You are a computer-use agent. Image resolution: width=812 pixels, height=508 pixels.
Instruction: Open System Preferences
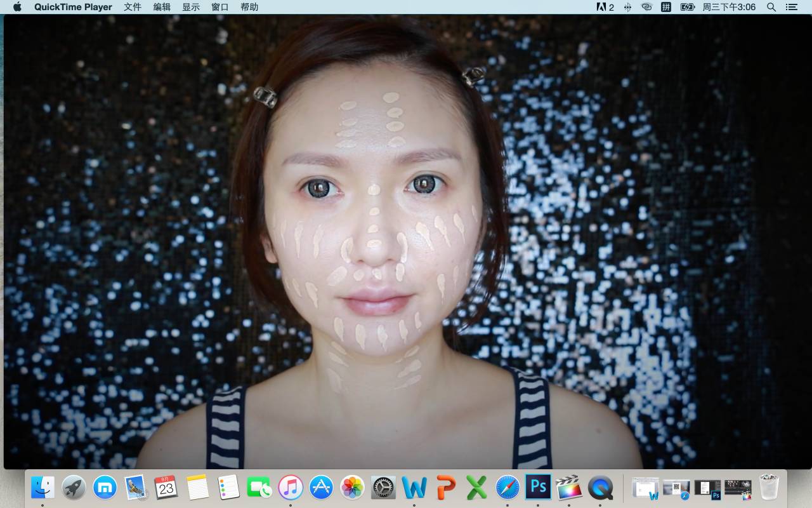pyautogui.click(x=383, y=488)
